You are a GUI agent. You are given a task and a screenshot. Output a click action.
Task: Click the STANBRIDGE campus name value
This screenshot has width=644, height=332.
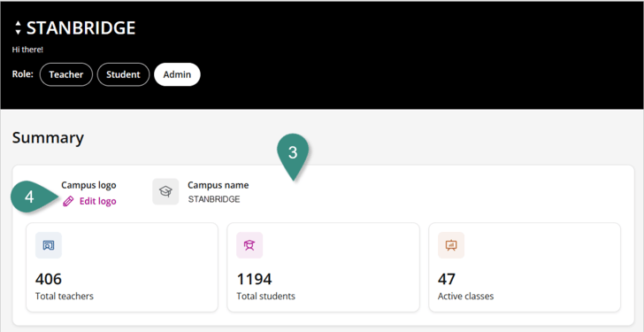point(214,200)
